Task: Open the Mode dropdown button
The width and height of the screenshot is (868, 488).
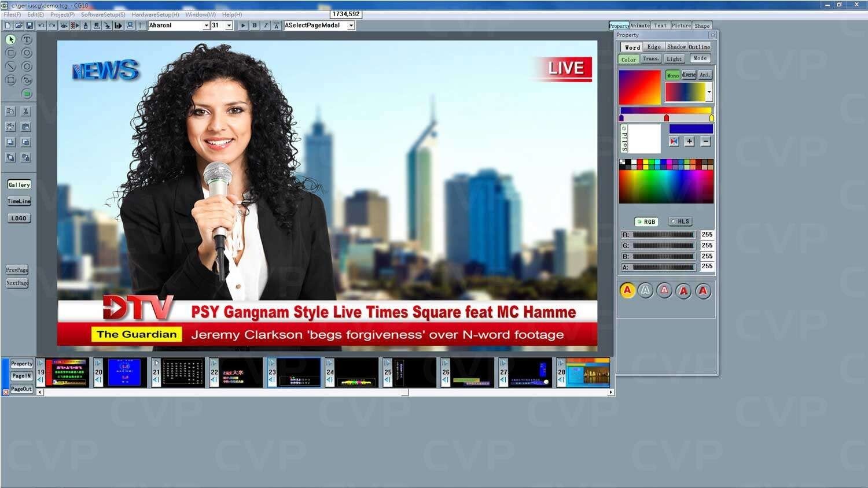Action: click(x=700, y=58)
